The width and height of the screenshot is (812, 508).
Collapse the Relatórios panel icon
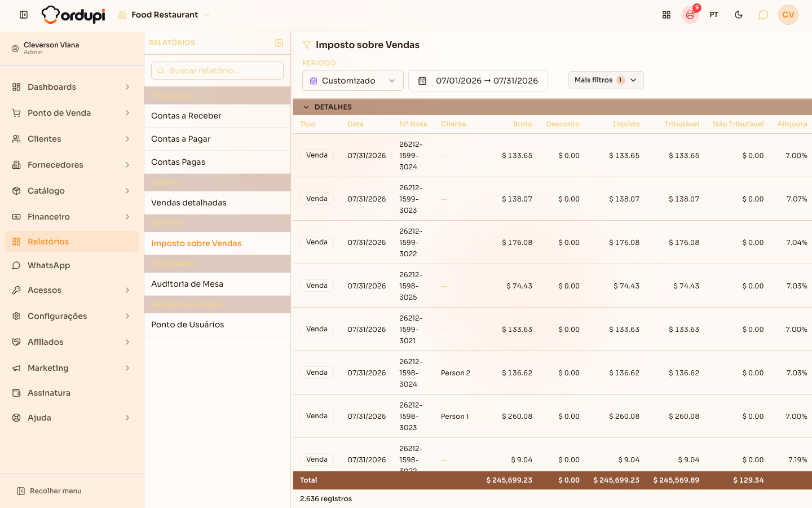point(279,43)
